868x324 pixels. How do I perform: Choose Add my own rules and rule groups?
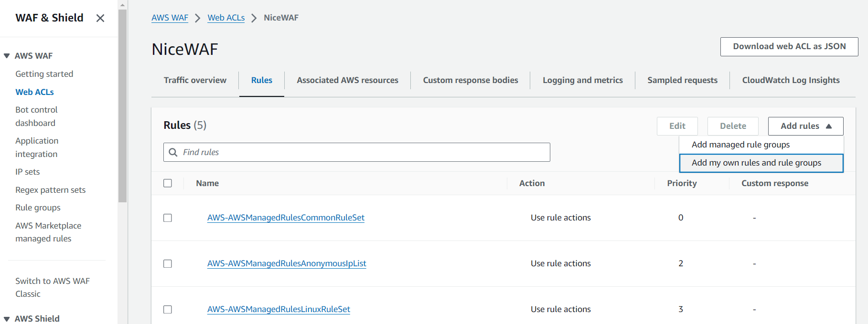[761, 163]
